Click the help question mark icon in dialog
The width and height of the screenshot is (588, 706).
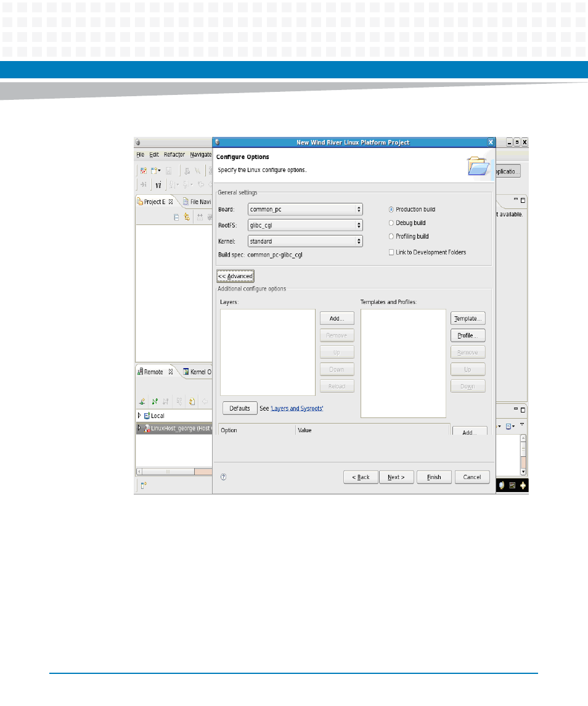(223, 477)
